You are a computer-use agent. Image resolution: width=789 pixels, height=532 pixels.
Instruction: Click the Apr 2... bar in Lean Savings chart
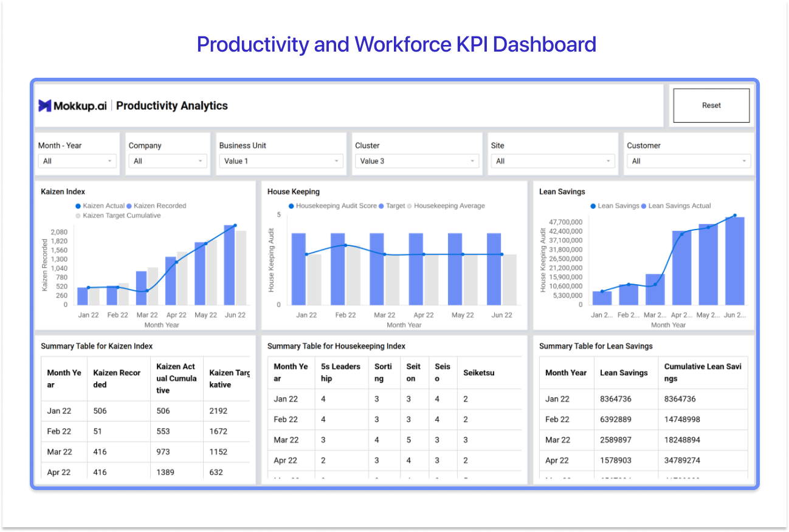click(x=681, y=268)
